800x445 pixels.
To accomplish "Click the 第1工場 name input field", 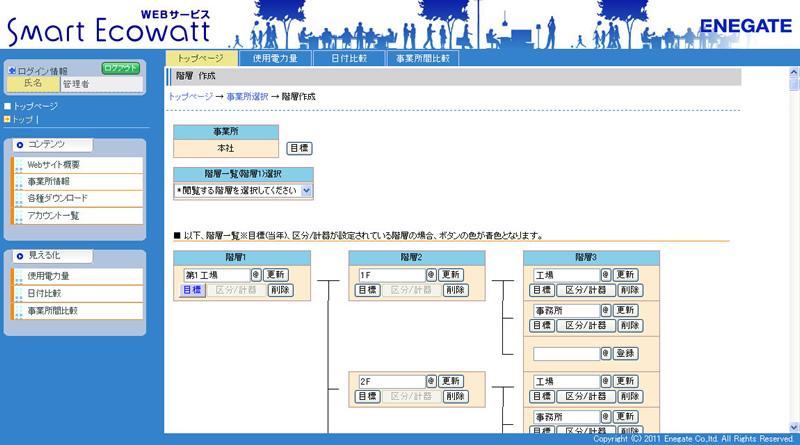I will pos(217,275).
